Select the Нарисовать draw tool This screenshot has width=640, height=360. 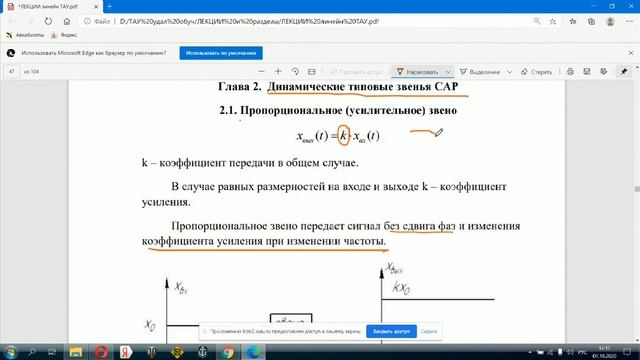[418, 72]
